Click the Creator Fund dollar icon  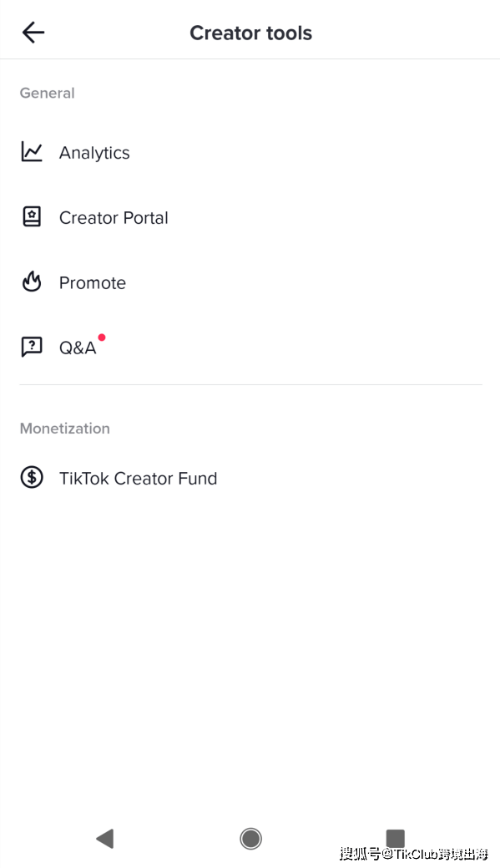click(x=32, y=477)
